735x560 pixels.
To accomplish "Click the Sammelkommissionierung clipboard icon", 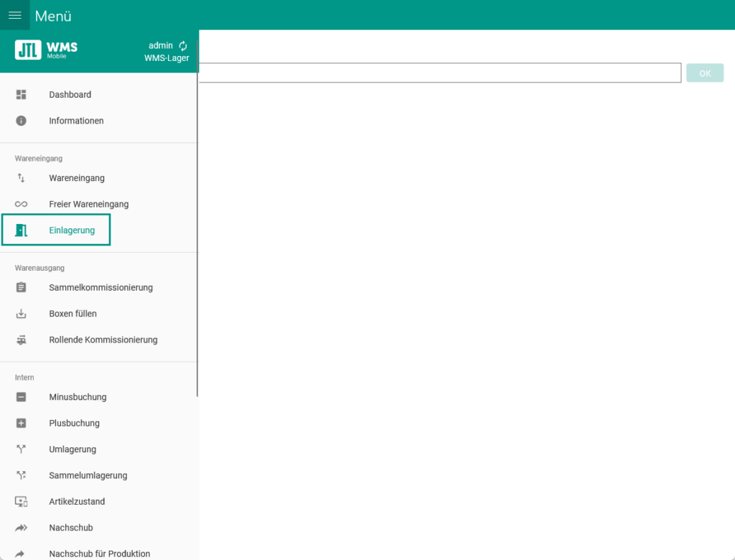I will click(x=21, y=287).
